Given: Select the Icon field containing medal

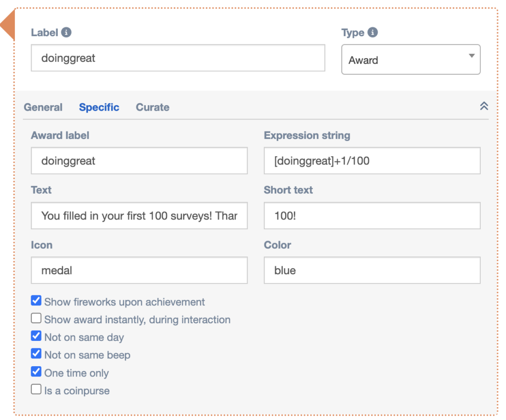Looking at the screenshot, I should tap(139, 271).
